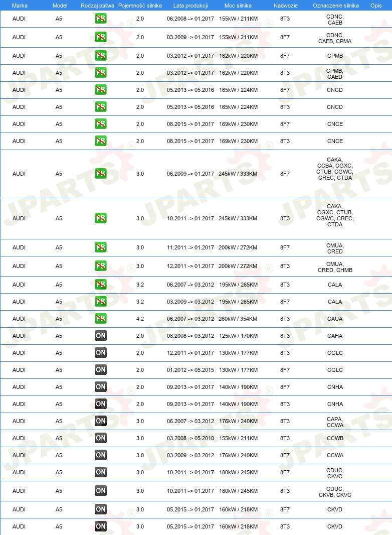Click the ON diesel icon in the 8F7 CGLC row

point(101,370)
